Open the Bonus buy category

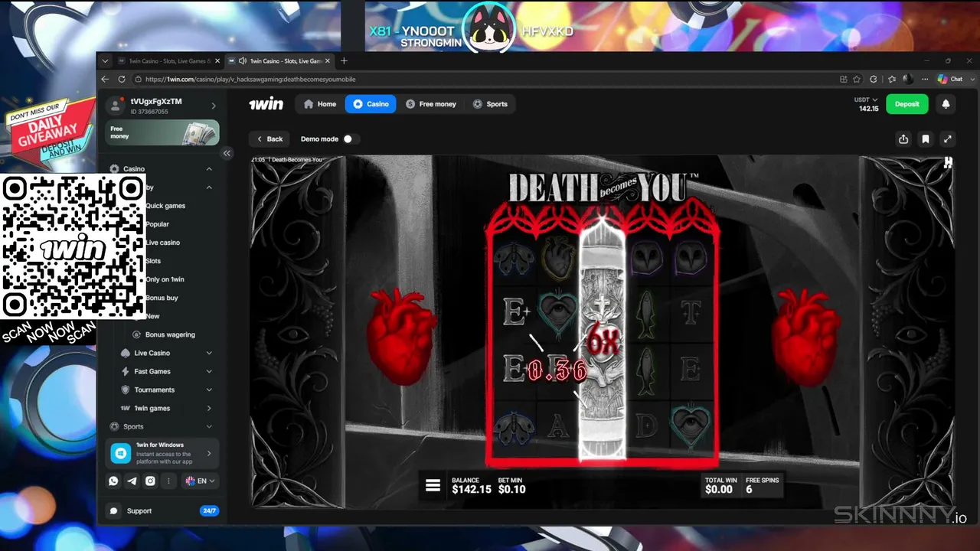point(162,298)
